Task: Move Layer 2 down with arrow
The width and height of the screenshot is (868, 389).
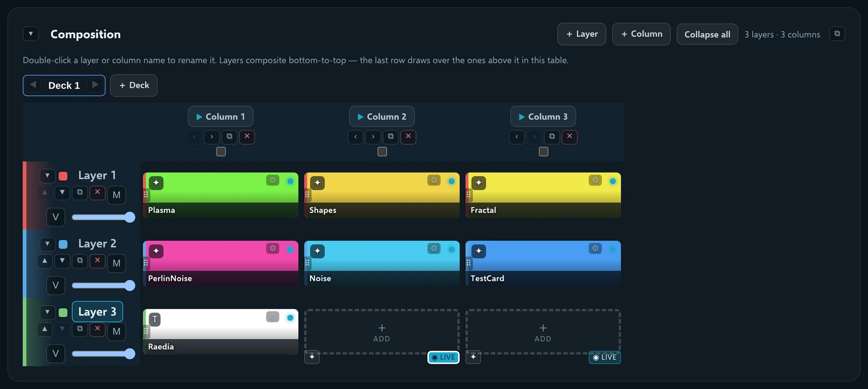Action: pos(62,261)
